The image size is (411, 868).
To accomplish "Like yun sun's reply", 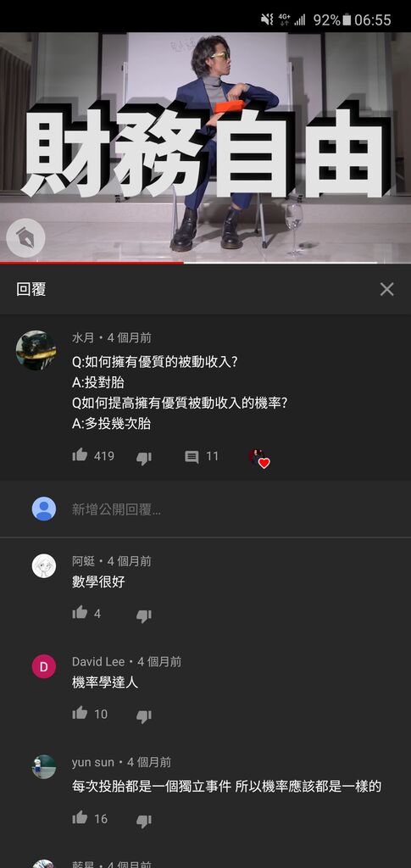I will point(80,818).
